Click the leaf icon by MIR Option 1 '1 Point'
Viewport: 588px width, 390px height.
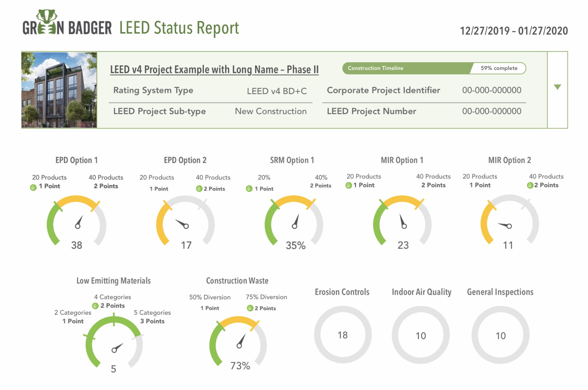coord(349,185)
